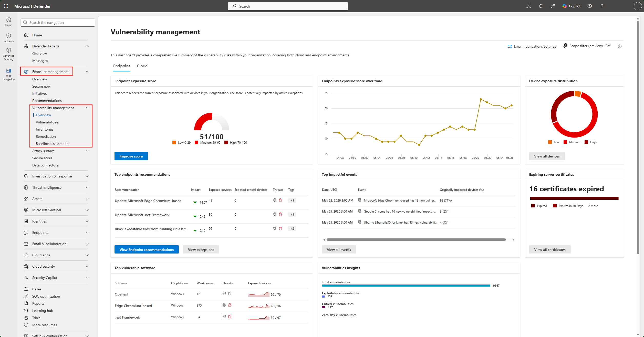Click the Low legend swatch in device distribution

pyautogui.click(x=550, y=142)
